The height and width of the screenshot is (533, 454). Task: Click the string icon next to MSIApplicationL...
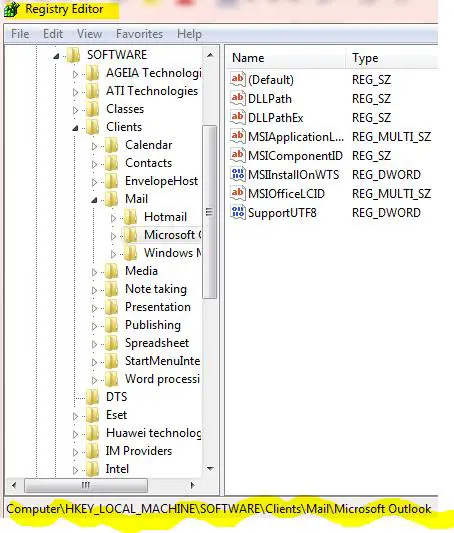238,137
